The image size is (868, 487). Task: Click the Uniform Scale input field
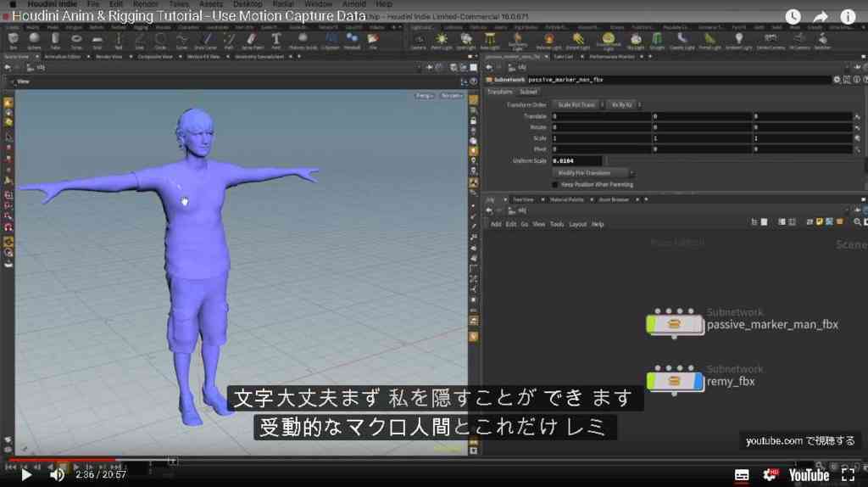(576, 160)
